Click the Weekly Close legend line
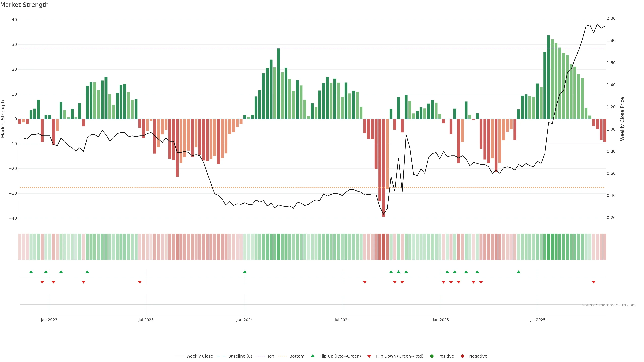Image resolution: width=644 pixels, height=362 pixels. click(179, 356)
